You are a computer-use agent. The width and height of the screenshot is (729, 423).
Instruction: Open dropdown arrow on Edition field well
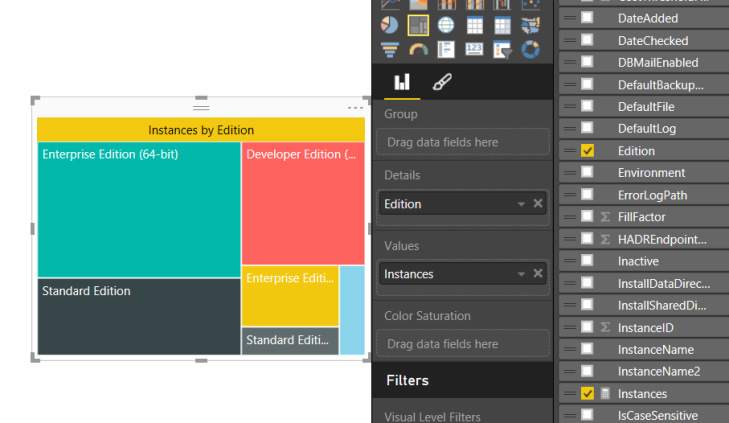[x=521, y=204]
